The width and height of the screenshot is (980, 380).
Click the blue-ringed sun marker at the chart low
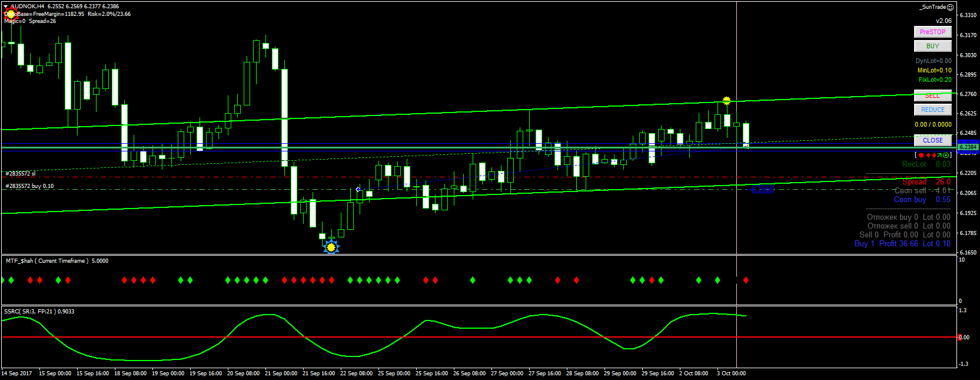(x=331, y=247)
